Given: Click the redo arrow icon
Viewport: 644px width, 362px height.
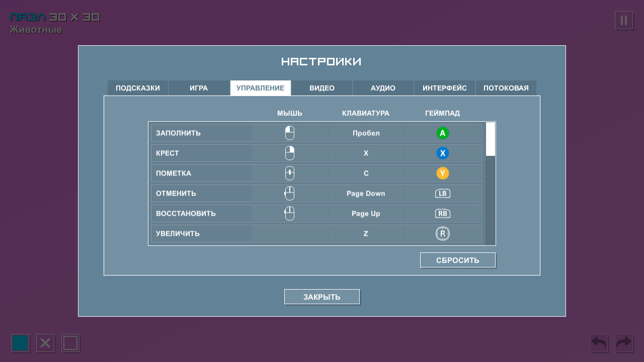Looking at the screenshot, I should click(624, 343).
